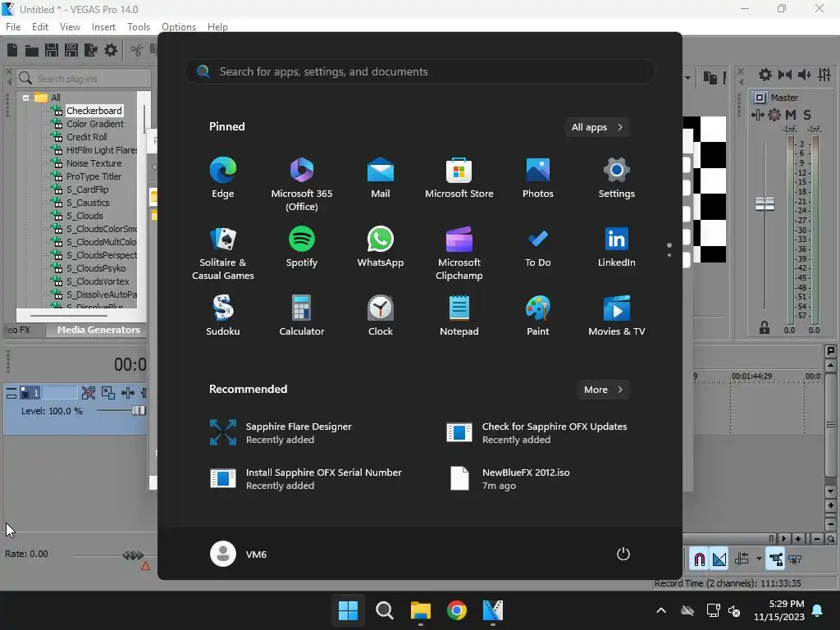Open Calculator from pinned apps

[x=302, y=316]
